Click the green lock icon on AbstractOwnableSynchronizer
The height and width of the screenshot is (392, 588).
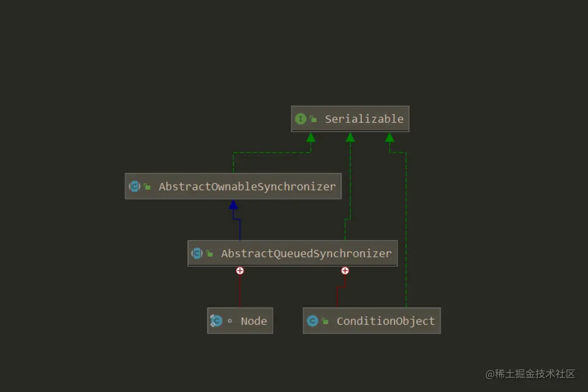(147, 186)
